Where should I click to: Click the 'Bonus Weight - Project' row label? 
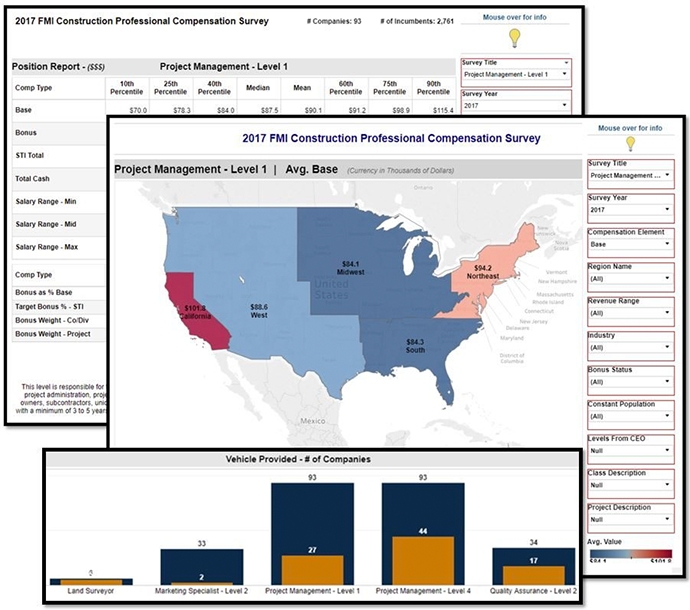(53, 334)
